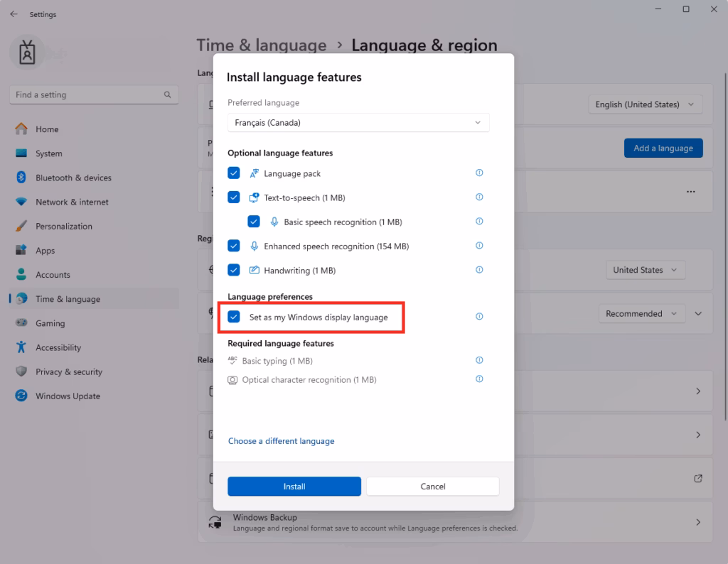This screenshot has width=728, height=564.
Task: Click the info icon beside Basic typing
Action: pyautogui.click(x=479, y=360)
